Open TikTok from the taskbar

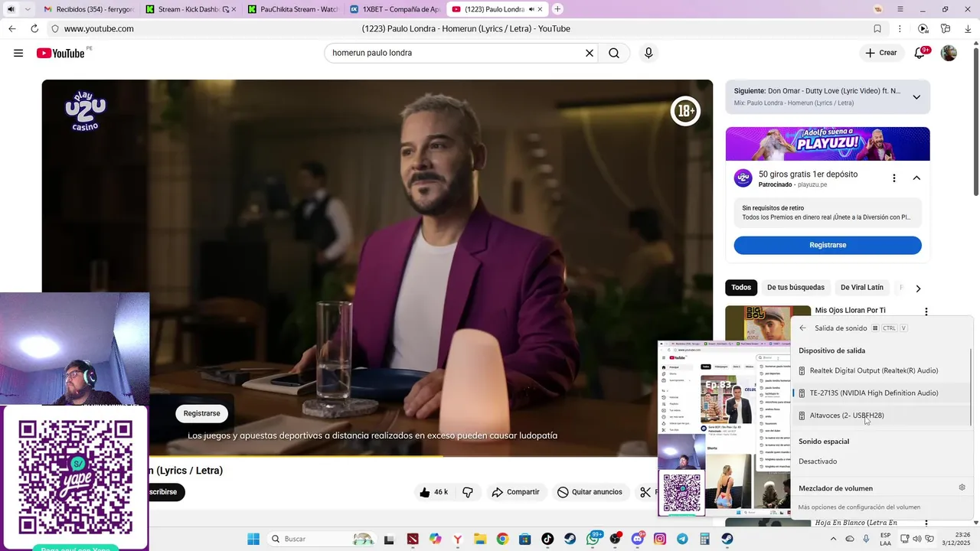[x=547, y=539]
